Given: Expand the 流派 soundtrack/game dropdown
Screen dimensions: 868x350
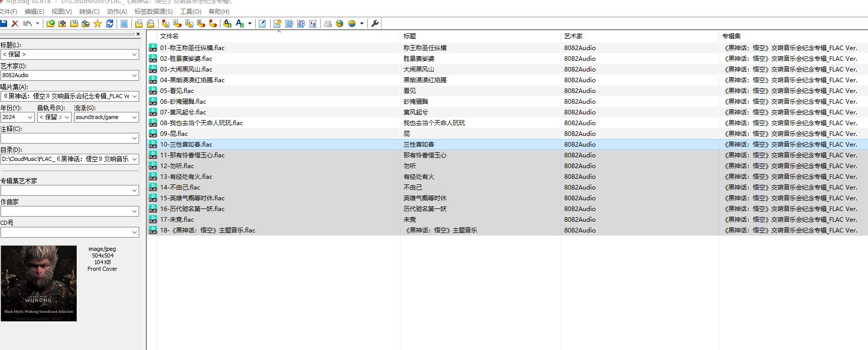Looking at the screenshot, I should click(x=135, y=117).
